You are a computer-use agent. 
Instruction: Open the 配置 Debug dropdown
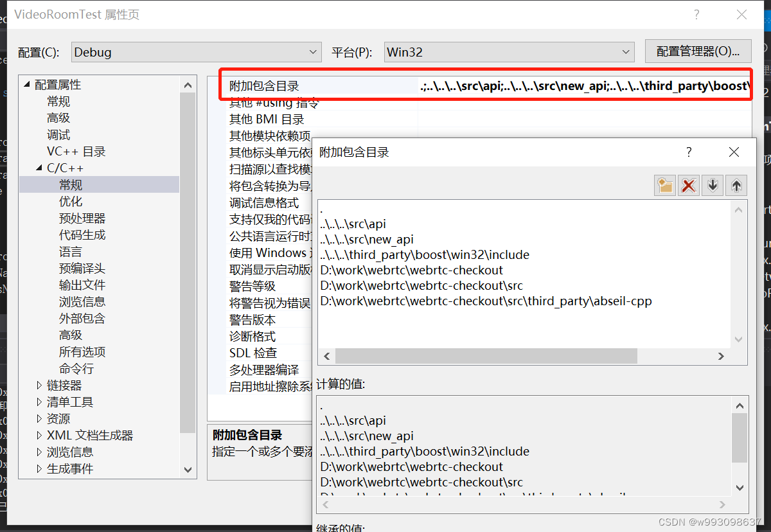(196, 52)
